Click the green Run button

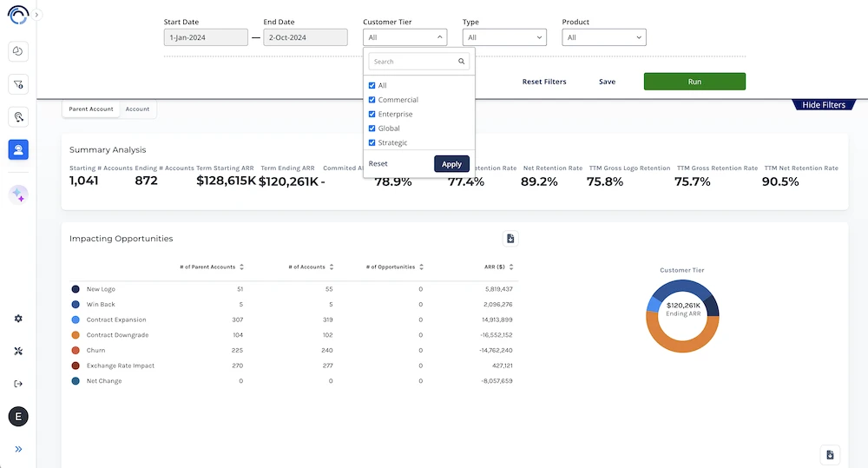coord(694,82)
